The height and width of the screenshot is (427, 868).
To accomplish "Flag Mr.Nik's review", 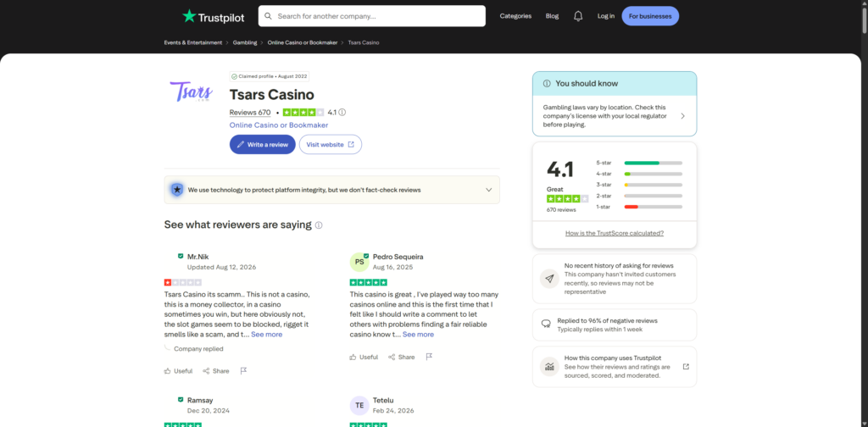I will (x=243, y=371).
